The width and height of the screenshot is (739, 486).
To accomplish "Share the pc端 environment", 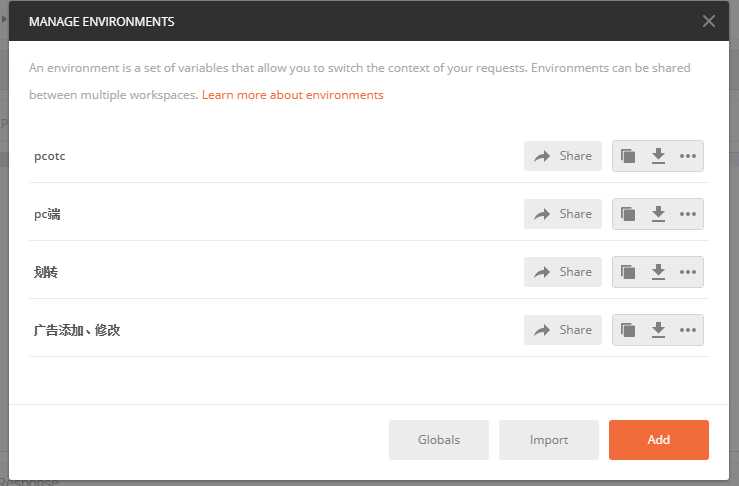I will pyautogui.click(x=563, y=214).
